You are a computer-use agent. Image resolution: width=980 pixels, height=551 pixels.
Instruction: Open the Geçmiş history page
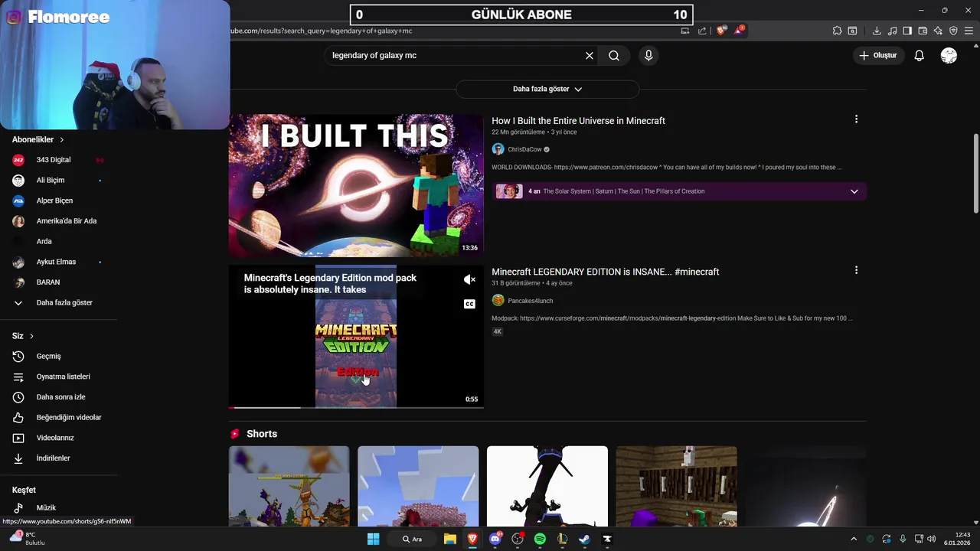coord(59,356)
